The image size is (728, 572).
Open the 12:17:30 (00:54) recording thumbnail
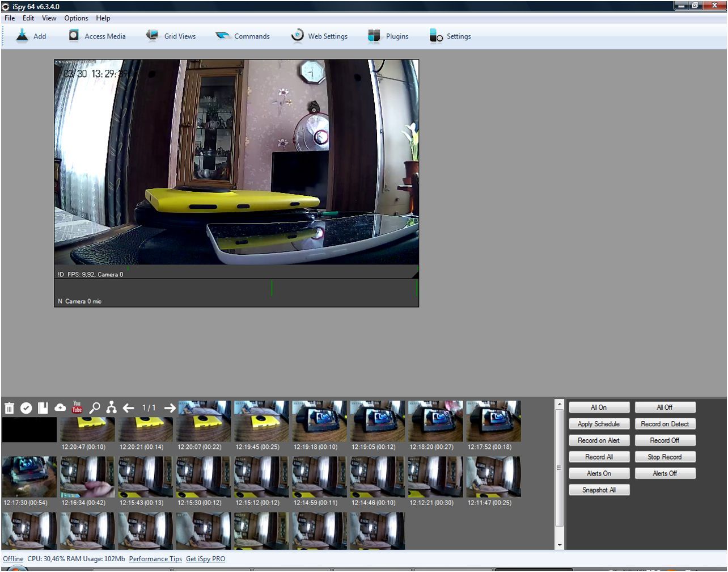click(29, 477)
